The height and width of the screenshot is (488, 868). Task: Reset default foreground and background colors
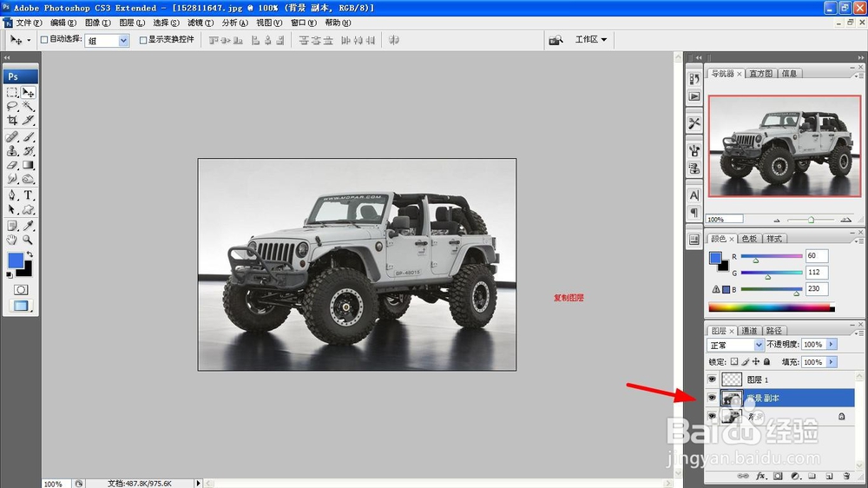[x=10, y=274]
